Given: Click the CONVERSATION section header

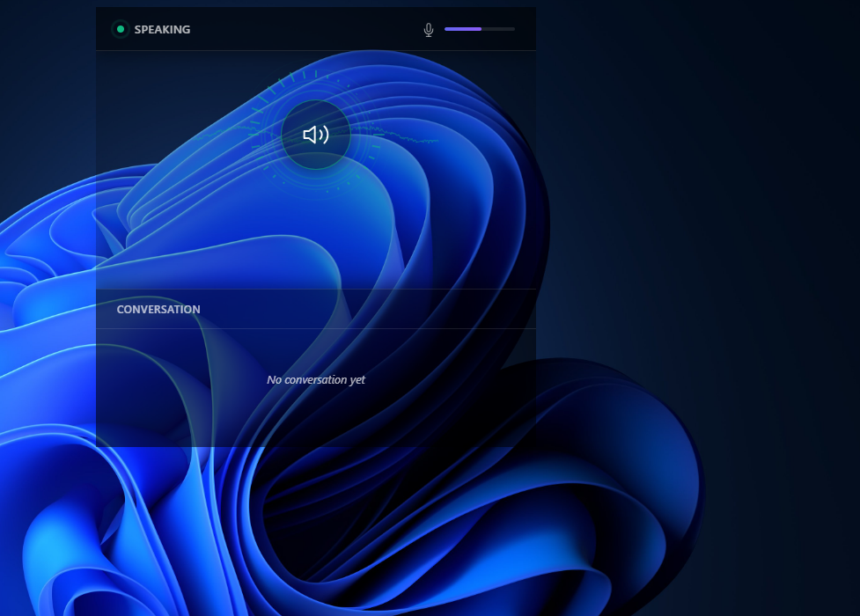Looking at the screenshot, I should tap(158, 310).
